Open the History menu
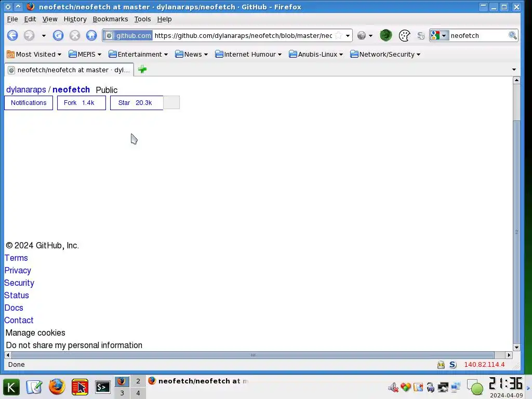532x399 pixels. point(75,19)
